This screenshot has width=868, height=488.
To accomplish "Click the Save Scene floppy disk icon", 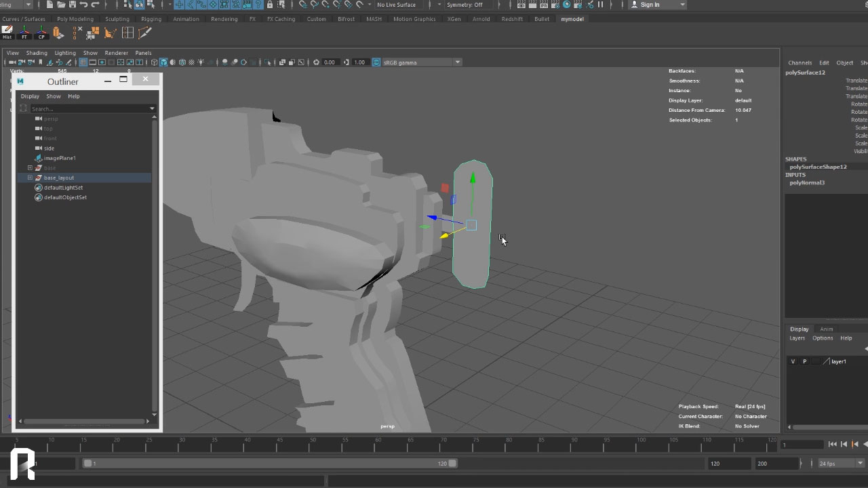I will tap(72, 5).
